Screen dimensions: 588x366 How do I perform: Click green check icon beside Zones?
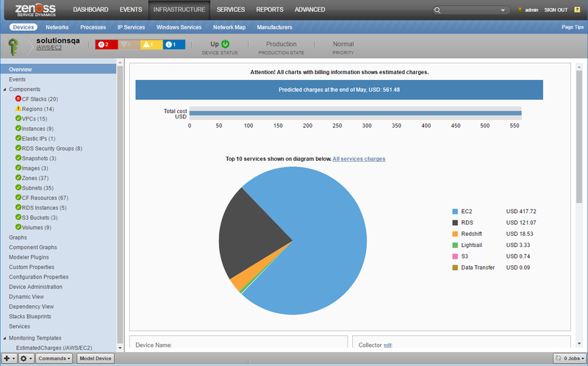pos(18,177)
